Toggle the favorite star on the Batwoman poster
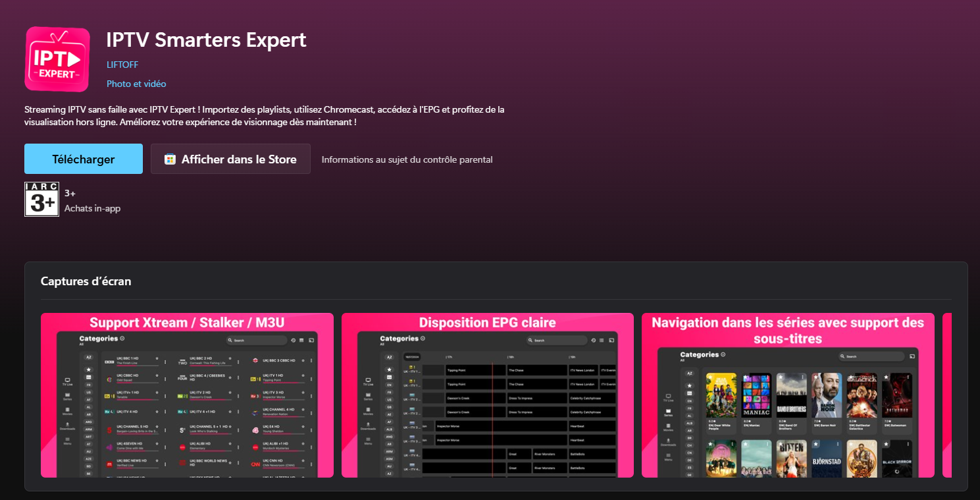 pos(885,377)
